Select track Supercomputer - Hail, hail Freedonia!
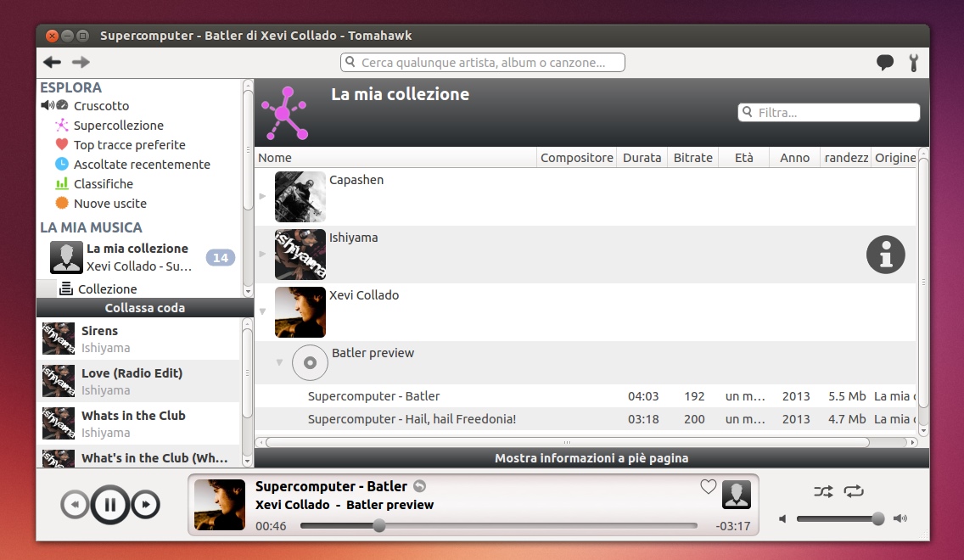This screenshot has width=964, height=560. (x=586, y=419)
